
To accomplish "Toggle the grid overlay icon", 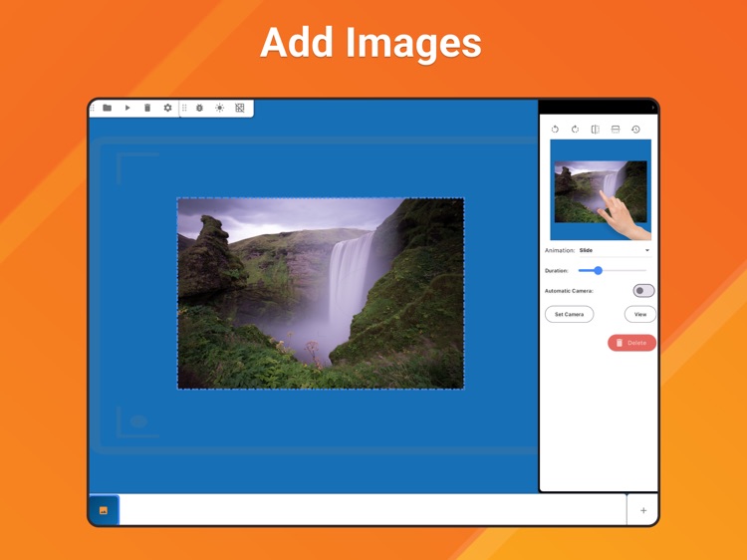I will pyautogui.click(x=240, y=108).
